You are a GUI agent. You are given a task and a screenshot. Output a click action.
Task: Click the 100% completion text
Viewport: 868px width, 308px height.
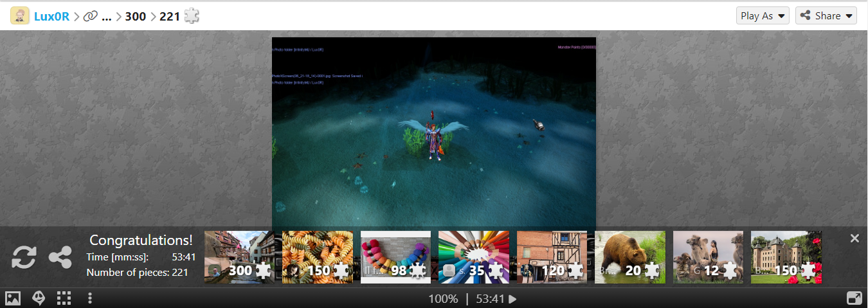(x=444, y=299)
